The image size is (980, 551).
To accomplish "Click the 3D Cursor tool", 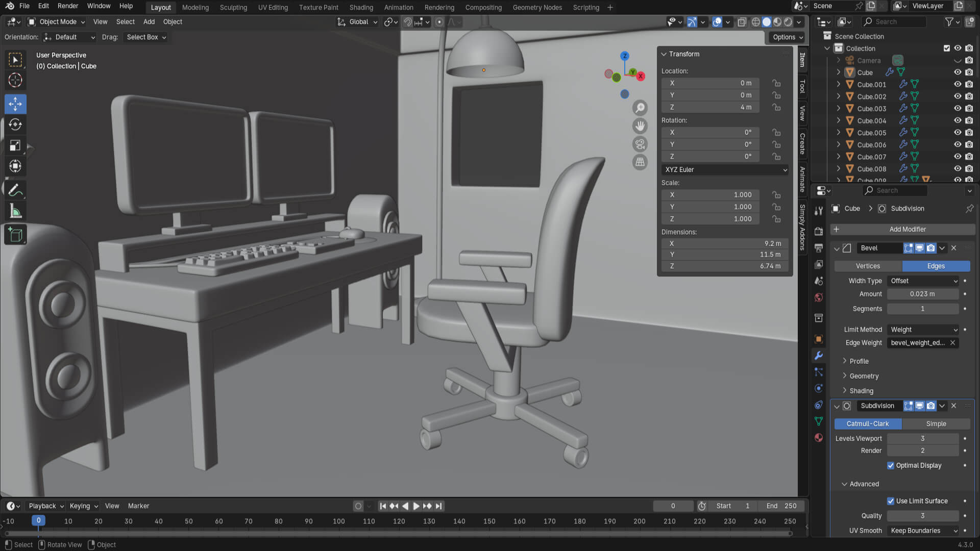I will click(15, 80).
